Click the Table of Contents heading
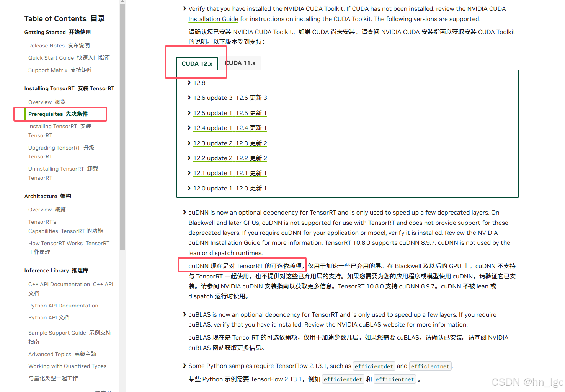565x392 pixels. tap(64, 18)
